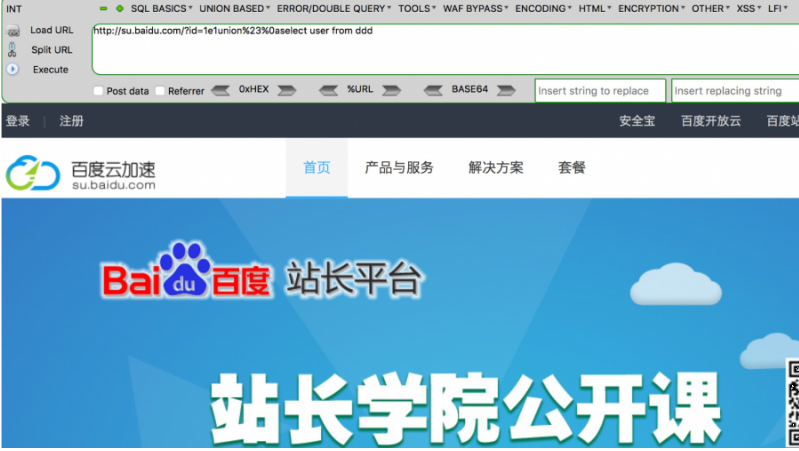Click left arrow beside BASE64 to decode
The width and height of the screenshot is (799, 451).
click(x=433, y=90)
